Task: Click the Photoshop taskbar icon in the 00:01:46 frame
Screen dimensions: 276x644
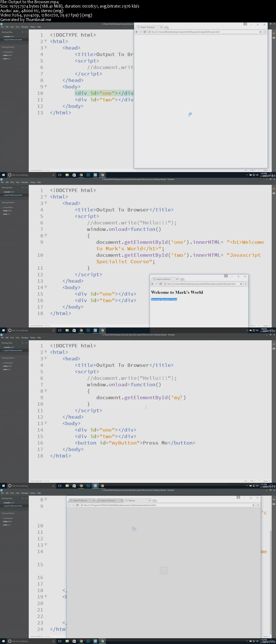Action: 88,175
